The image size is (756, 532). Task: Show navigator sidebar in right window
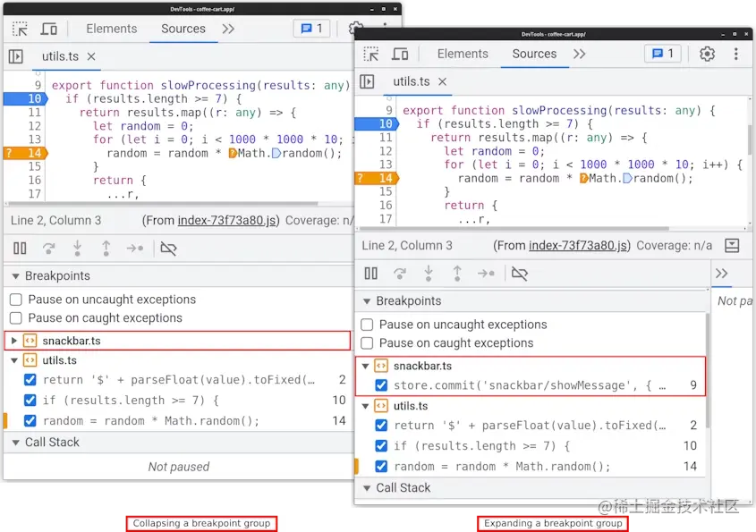point(367,81)
